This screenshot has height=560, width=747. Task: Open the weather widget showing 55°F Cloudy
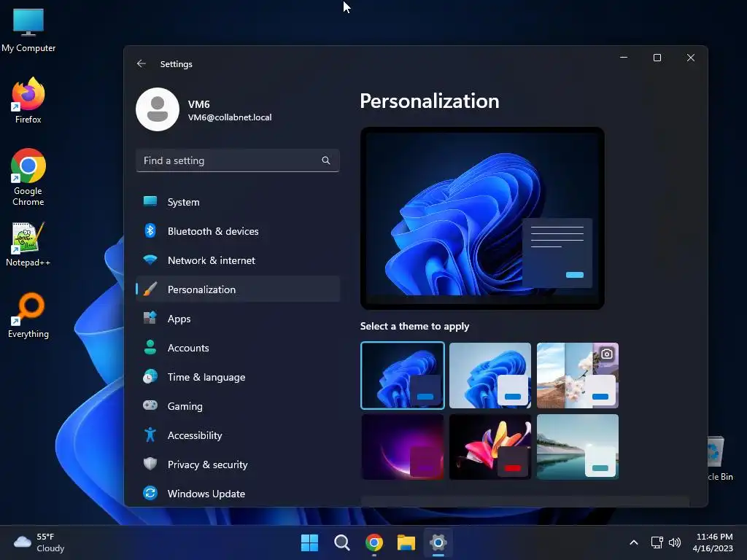pos(39,542)
